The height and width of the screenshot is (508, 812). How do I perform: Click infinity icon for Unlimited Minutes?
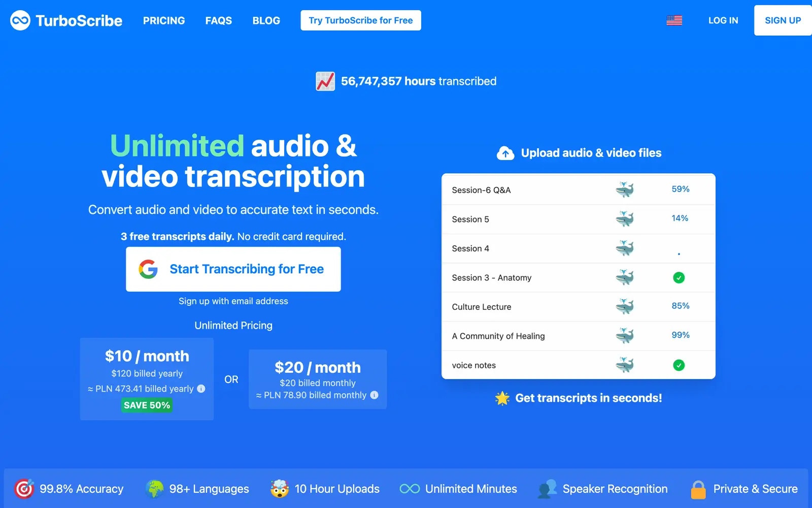[x=410, y=489]
